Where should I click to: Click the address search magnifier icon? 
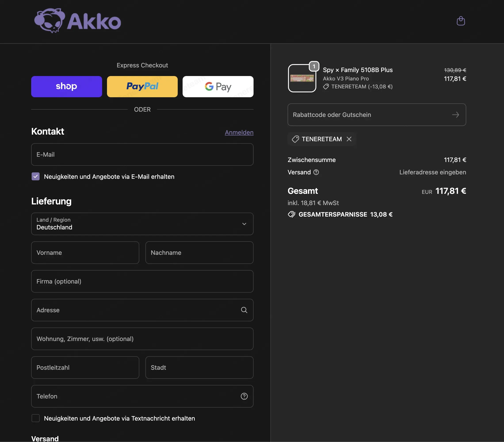(244, 310)
